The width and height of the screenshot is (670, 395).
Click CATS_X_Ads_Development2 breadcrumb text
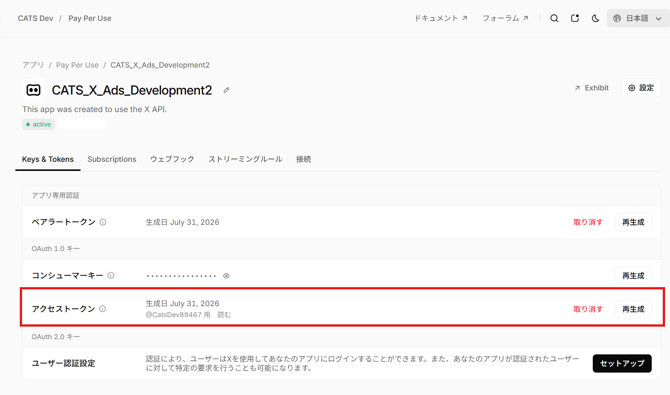pos(160,65)
